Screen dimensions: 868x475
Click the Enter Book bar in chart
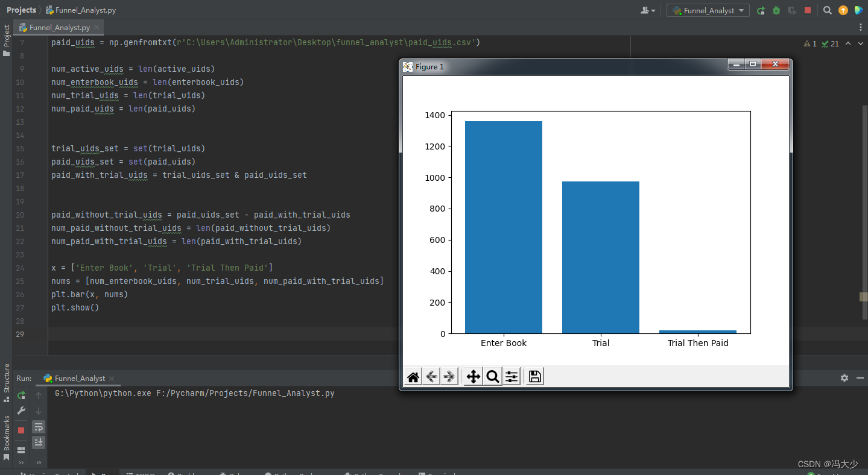click(x=504, y=227)
